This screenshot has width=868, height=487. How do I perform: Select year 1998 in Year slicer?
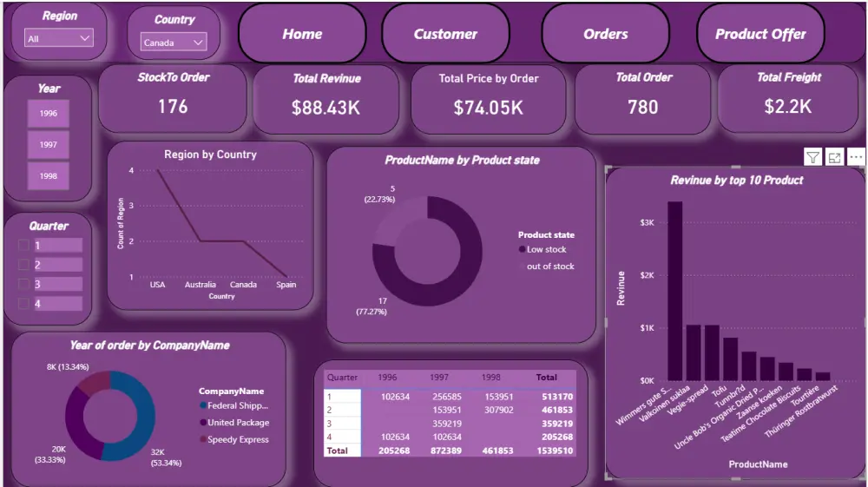[48, 176]
